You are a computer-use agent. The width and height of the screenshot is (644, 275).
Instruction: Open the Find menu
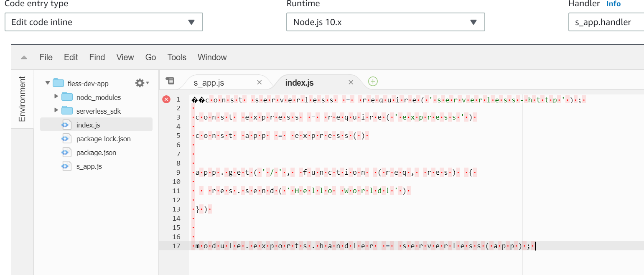[x=97, y=57]
